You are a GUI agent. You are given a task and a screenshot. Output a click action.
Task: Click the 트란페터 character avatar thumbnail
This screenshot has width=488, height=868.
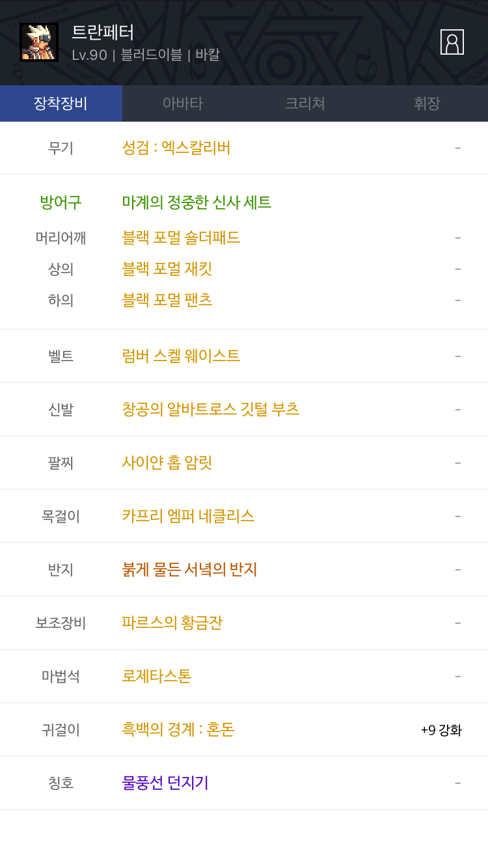tap(39, 42)
